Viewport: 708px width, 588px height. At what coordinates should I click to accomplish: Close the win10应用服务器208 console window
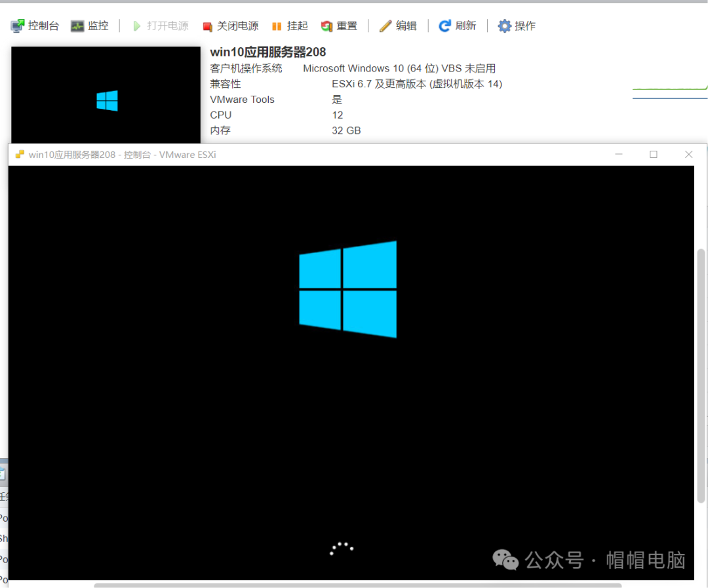point(688,155)
